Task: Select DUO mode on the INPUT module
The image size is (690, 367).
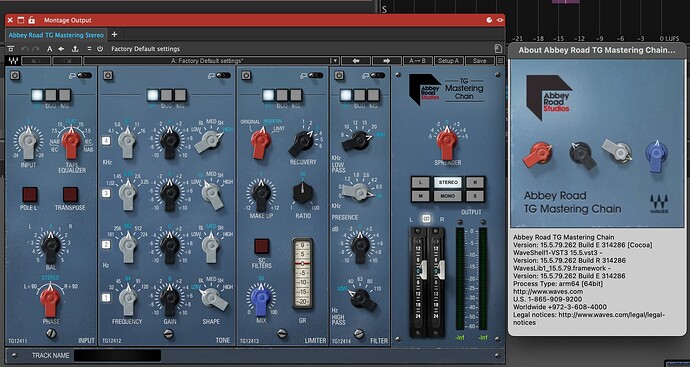Action: [x=51, y=95]
